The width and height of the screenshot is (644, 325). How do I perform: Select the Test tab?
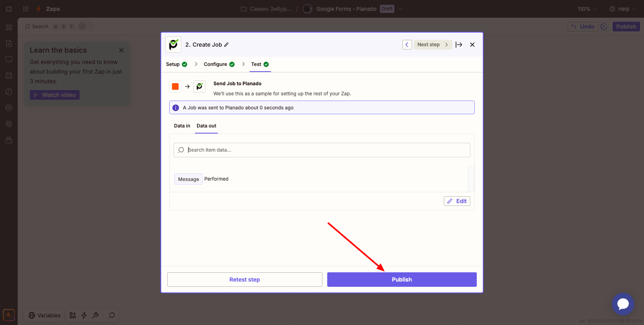click(260, 64)
